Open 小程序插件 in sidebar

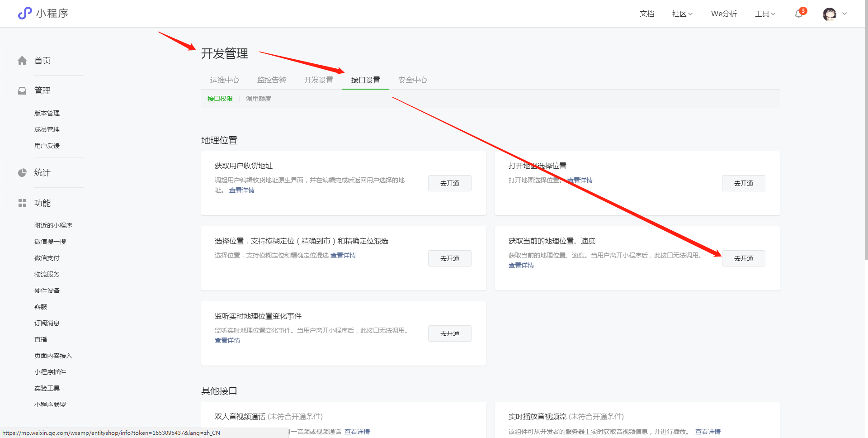(x=50, y=372)
